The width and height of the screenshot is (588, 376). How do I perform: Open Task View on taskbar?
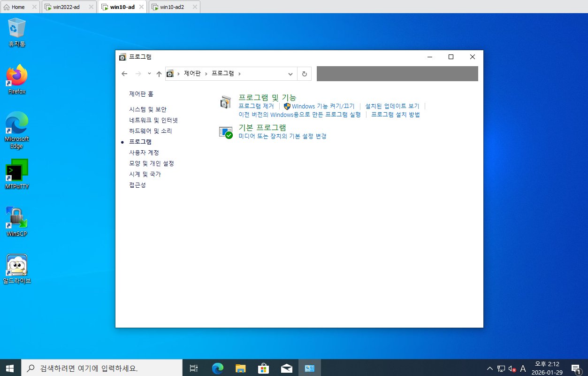[x=193, y=368]
